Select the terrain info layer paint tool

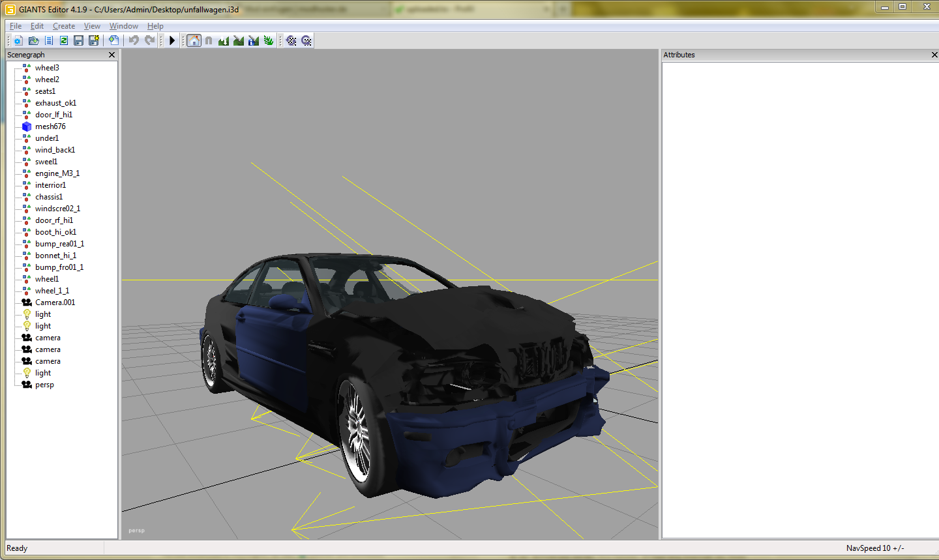coord(254,40)
